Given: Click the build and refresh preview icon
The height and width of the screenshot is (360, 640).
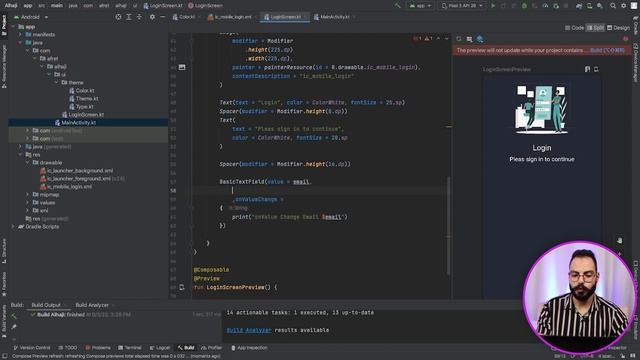Looking at the screenshot, I should (x=469, y=39).
